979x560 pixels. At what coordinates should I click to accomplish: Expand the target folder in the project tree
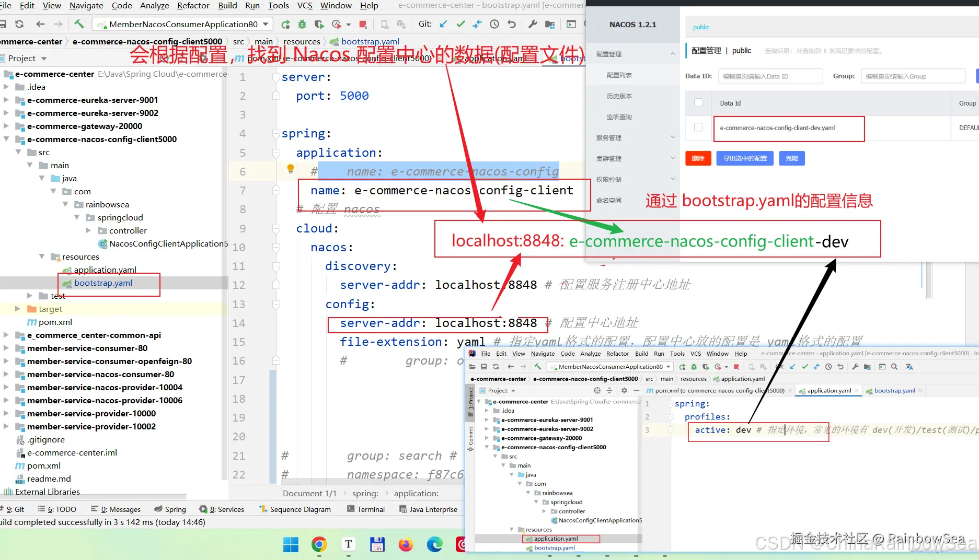(18, 309)
